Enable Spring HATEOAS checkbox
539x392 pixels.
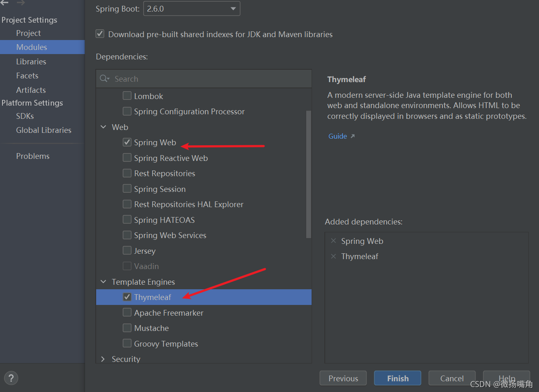coord(127,220)
